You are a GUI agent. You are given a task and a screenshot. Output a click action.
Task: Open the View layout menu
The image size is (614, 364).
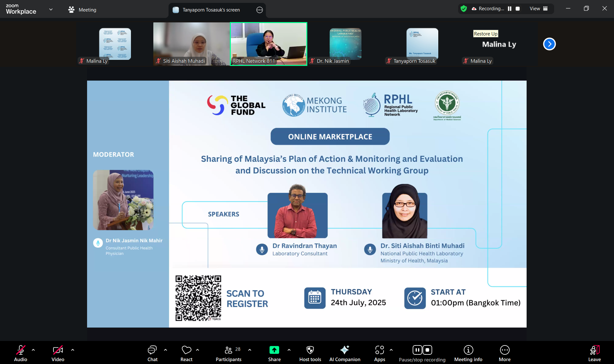pos(538,9)
